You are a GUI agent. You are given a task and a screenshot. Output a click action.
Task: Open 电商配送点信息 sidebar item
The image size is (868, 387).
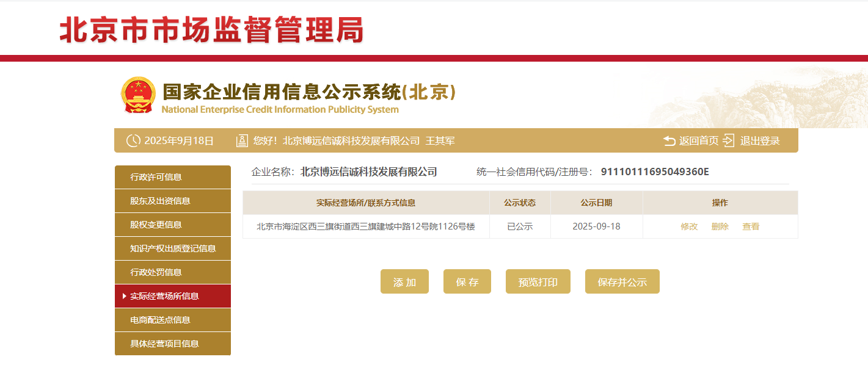click(173, 320)
